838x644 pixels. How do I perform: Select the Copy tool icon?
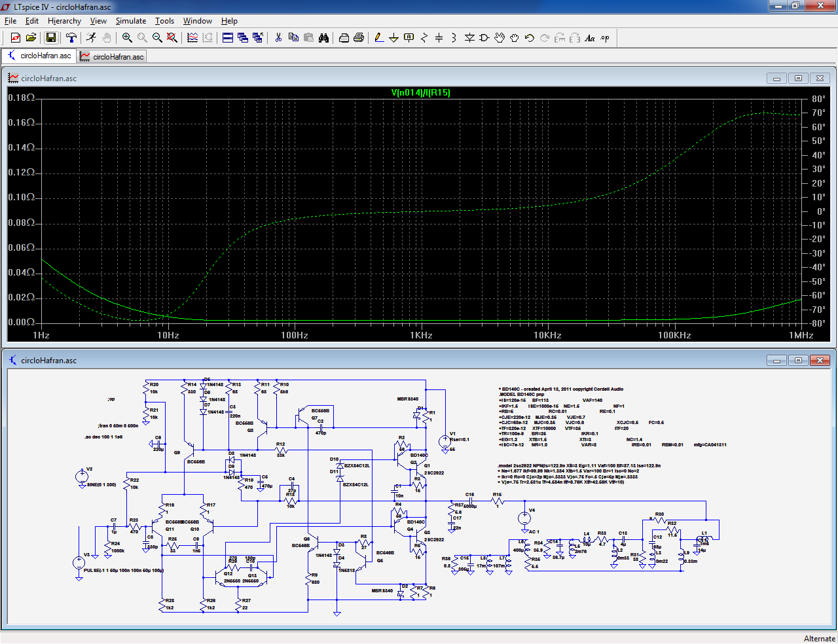point(293,38)
